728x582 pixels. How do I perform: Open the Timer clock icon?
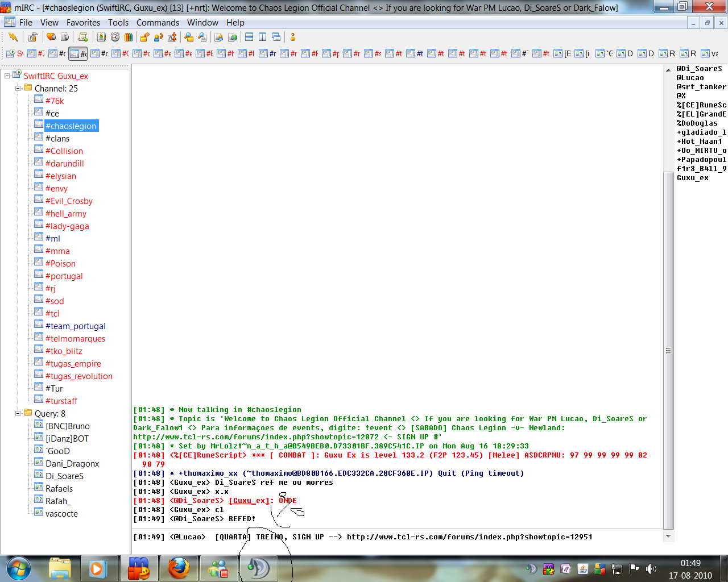[115, 38]
